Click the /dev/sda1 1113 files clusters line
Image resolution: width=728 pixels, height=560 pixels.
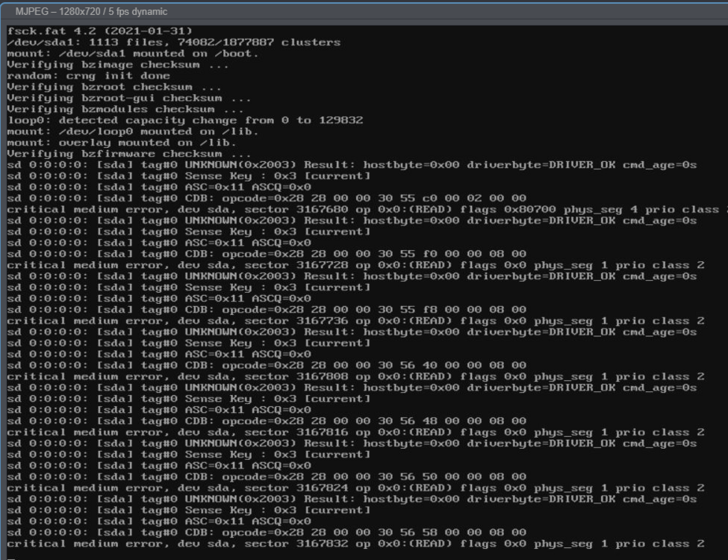point(174,43)
